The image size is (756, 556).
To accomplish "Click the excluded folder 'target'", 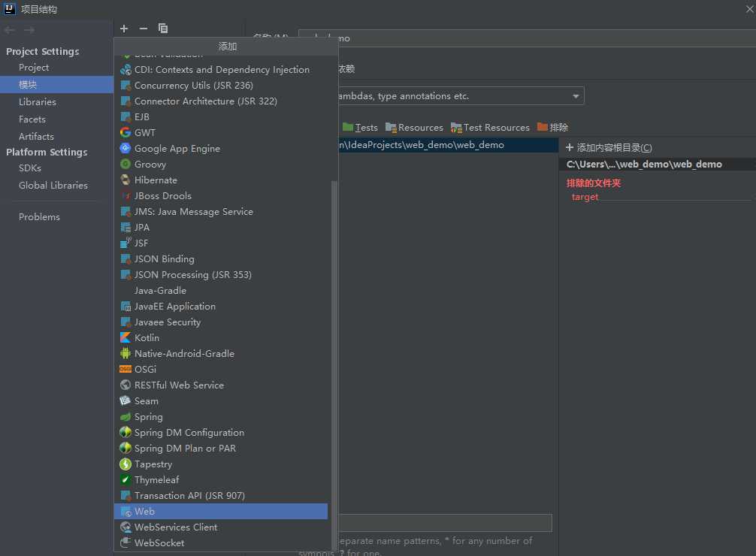I will (x=585, y=197).
